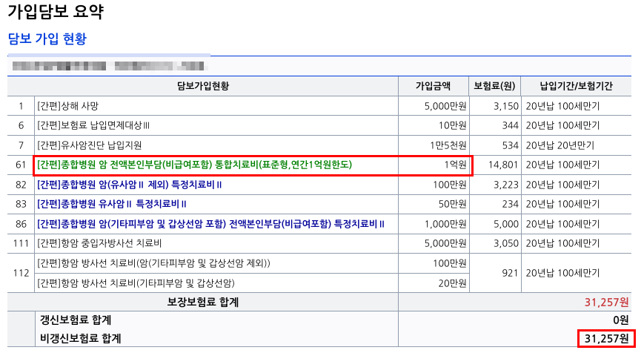
Task: Click the 담보 가입 현황 heading link
Action: click(x=47, y=39)
